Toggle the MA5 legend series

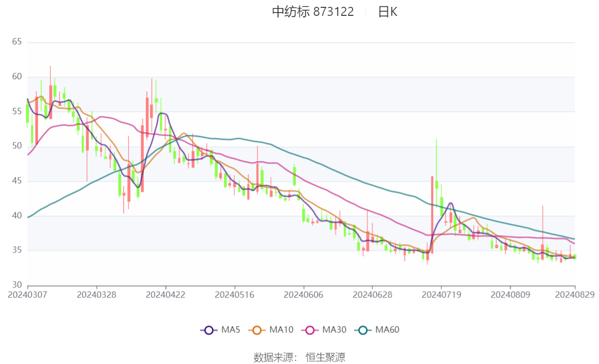coord(220,330)
